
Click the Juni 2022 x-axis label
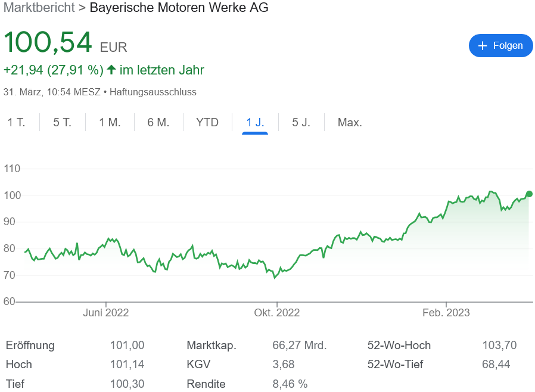coord(105,313)
